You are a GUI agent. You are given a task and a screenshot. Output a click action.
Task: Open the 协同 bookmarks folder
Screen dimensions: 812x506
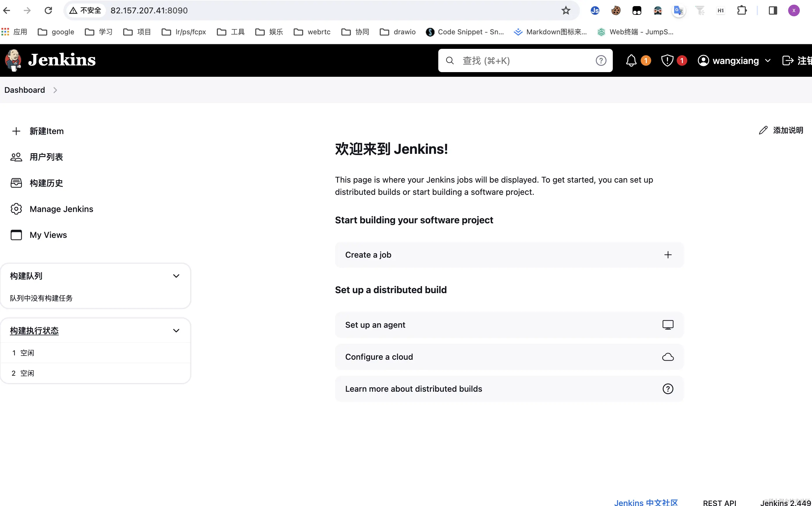point(355,32)
